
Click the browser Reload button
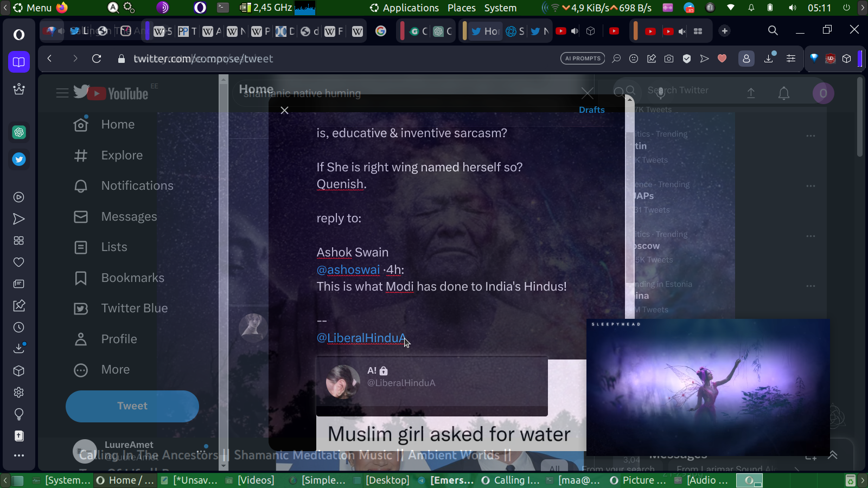(97, 59)
